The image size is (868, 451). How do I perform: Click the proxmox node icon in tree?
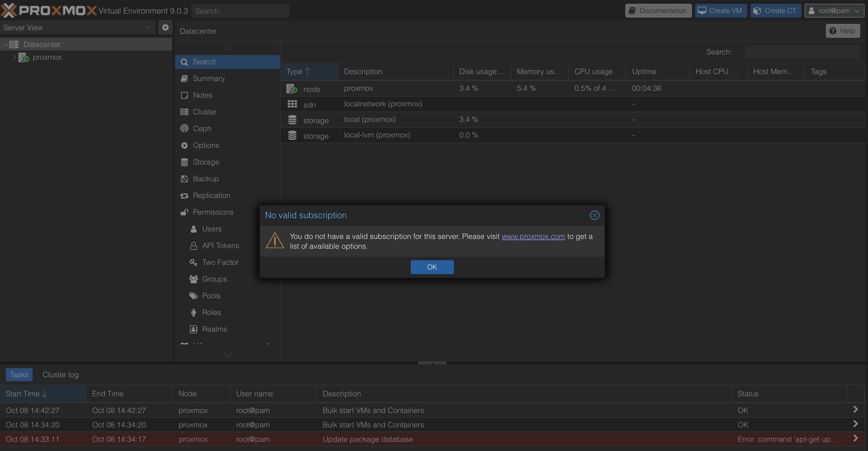pyautogui.click(x=24, y=57)
